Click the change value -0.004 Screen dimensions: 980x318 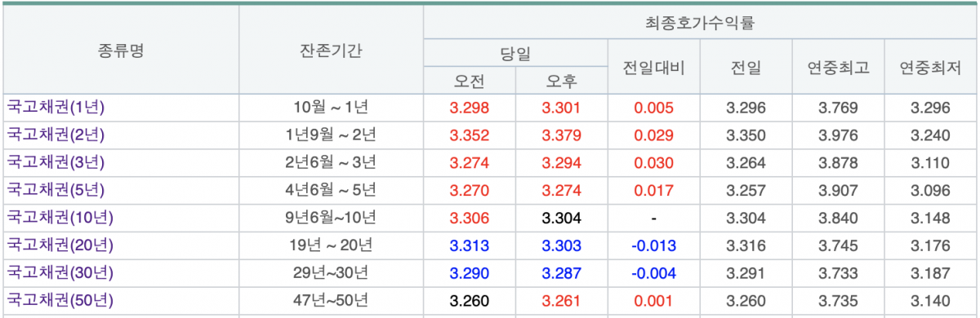653,274
